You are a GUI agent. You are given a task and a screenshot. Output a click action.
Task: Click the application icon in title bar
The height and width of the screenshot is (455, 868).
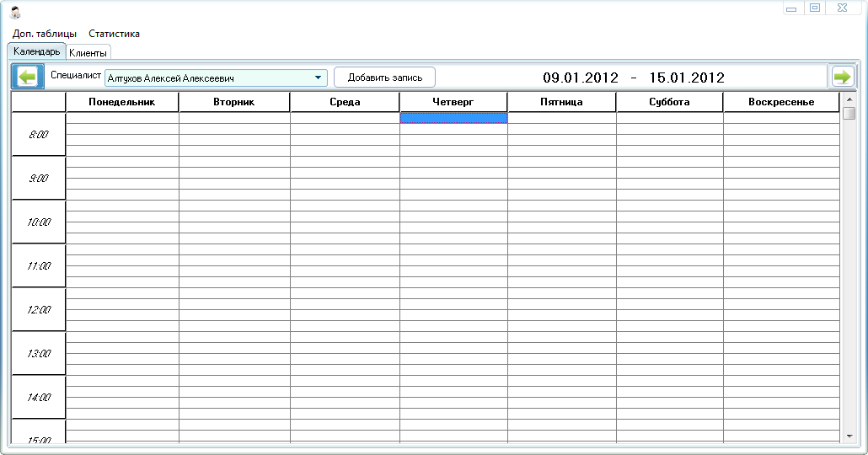(14, 12)
